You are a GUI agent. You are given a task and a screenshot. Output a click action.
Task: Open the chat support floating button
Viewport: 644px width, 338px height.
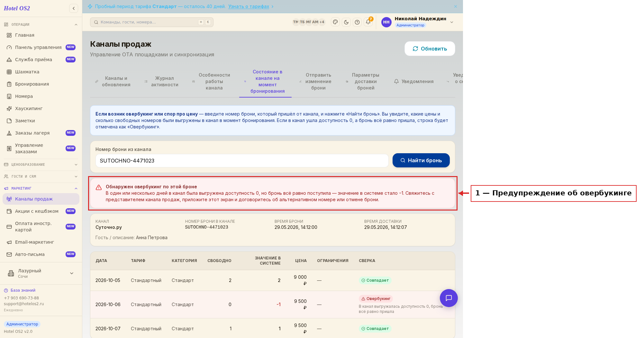[449, 298]
